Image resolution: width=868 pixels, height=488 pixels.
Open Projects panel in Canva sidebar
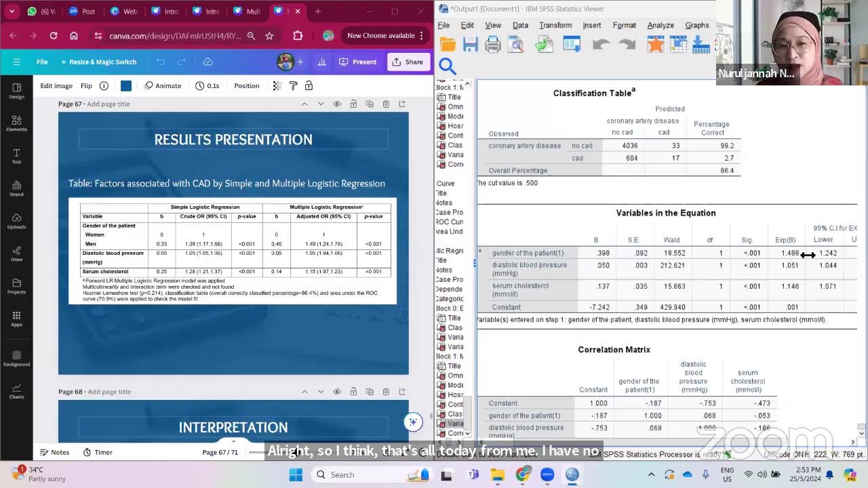click(x=16, y=286)
